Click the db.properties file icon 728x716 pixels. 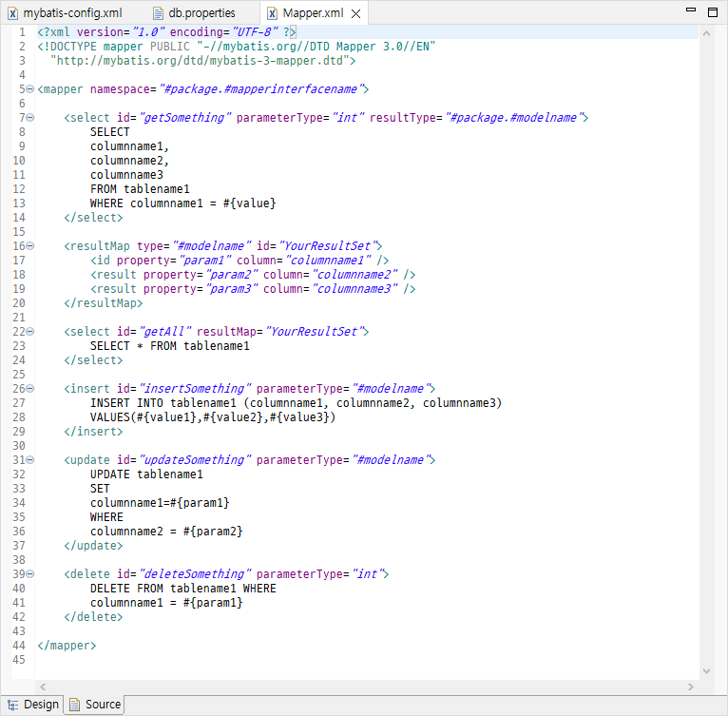click(158, 13)
